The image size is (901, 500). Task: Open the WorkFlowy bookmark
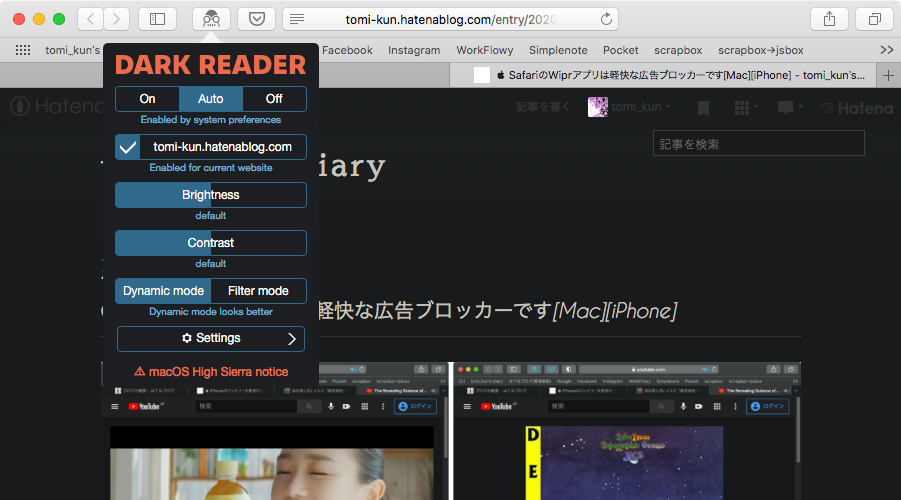click(x=485, y=50)
